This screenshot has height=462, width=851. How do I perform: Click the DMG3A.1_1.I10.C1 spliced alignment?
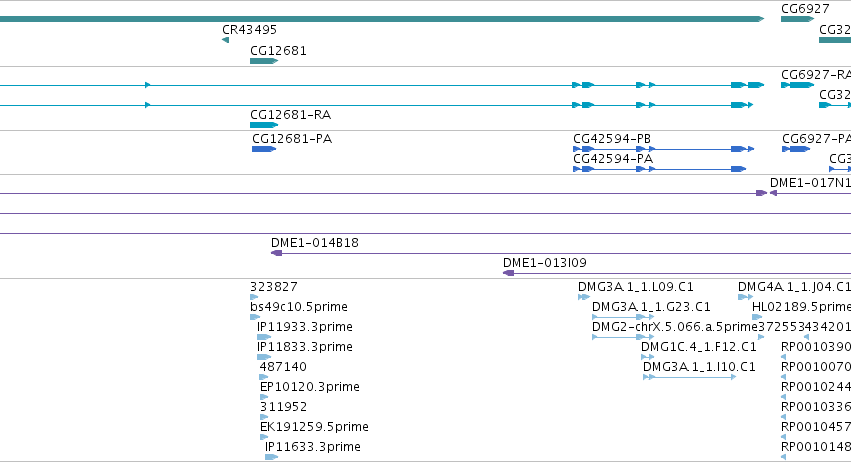(689, 377)
